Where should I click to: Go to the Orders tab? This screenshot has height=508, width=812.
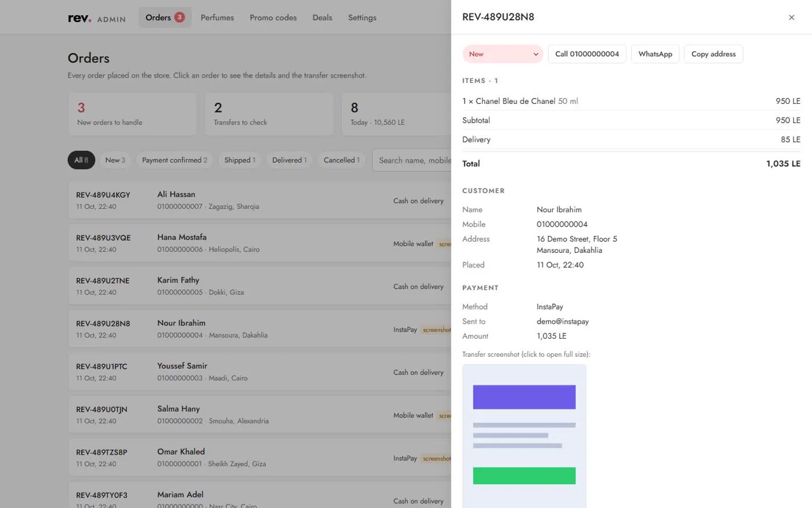click(165, 17)
